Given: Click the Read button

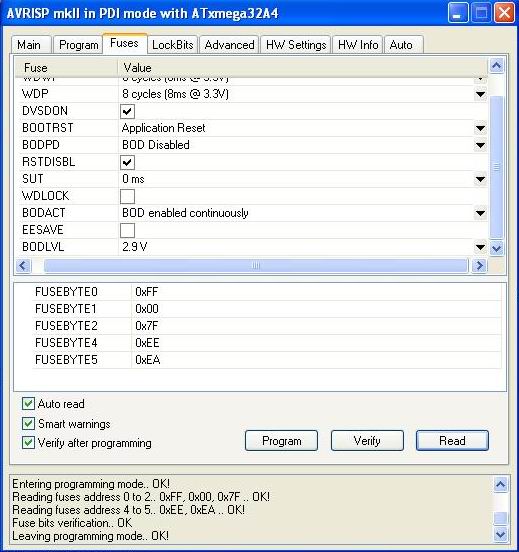Looking at the screenshot, I should (x=452, y=440).
